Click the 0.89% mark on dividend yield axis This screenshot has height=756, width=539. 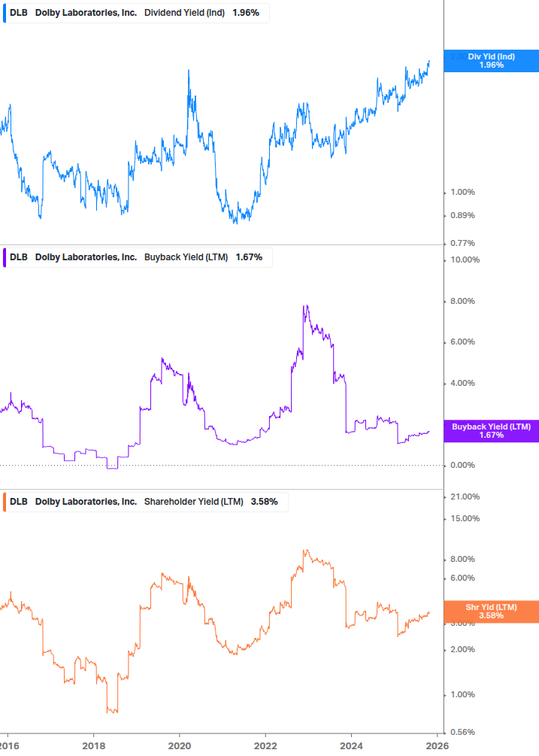click(x=462, y=216)
